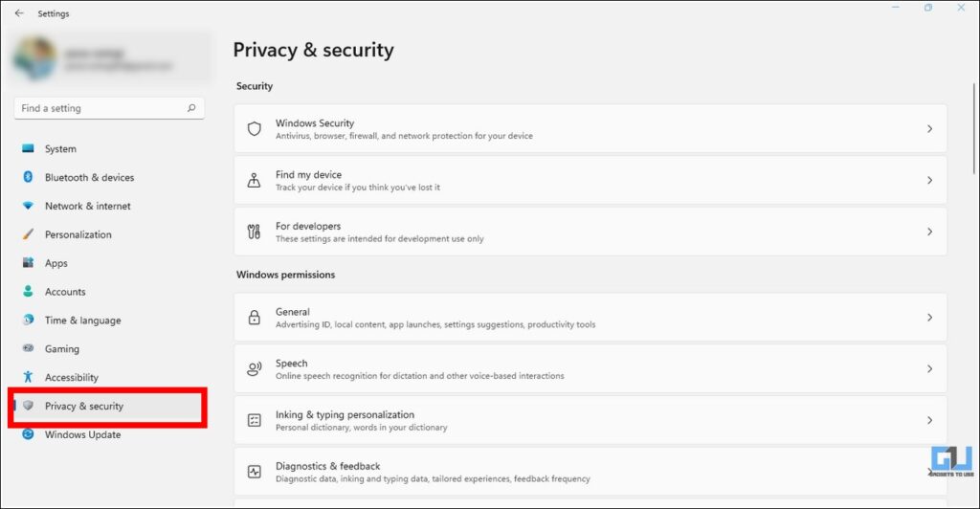The width and height of the screenshot is (980, 509).
Task: Click the For developers tools icon
Action: pyautogui.click(x=255, y=232)
